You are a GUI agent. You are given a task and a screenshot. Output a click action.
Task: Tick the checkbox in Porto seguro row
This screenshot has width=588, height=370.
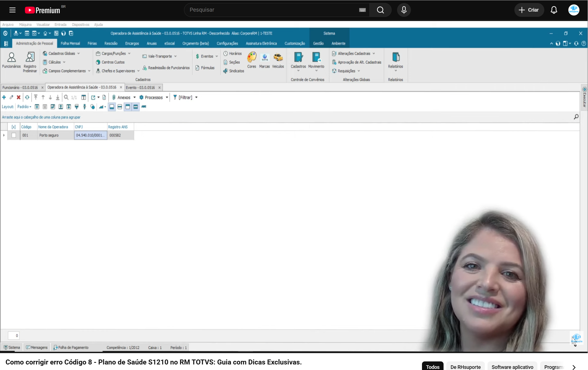point(14,135)
